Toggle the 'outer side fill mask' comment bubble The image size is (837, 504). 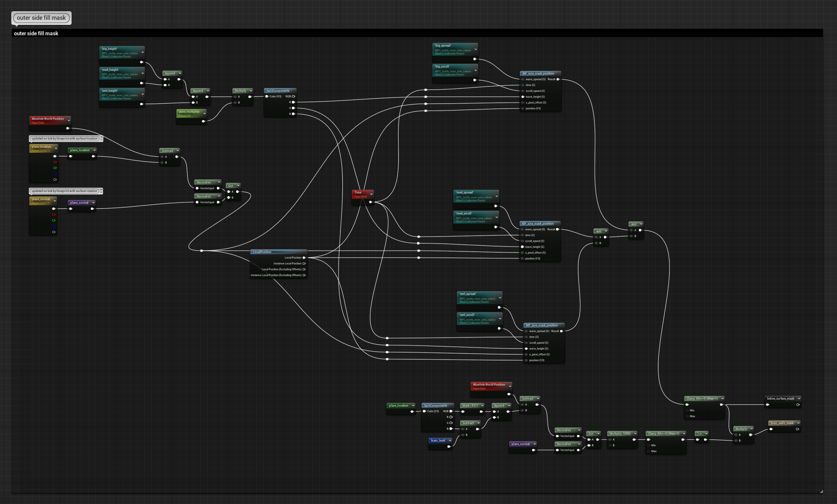pyautogui.click(x=41, y=18)
